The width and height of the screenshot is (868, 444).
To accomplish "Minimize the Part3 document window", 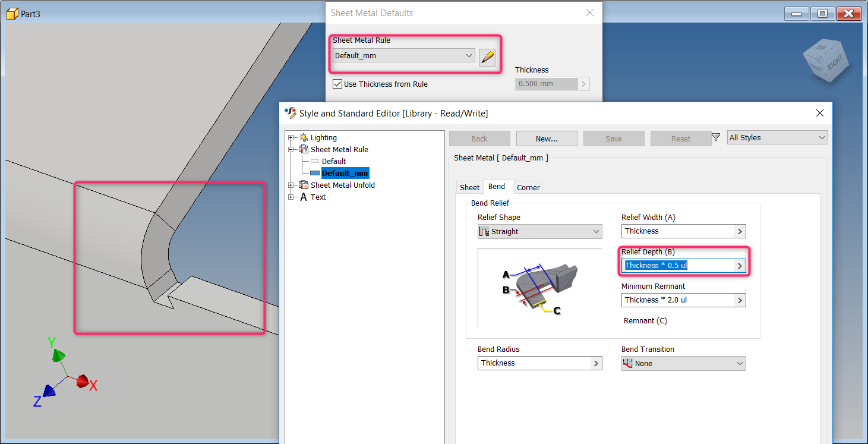I will coord(797,14).
